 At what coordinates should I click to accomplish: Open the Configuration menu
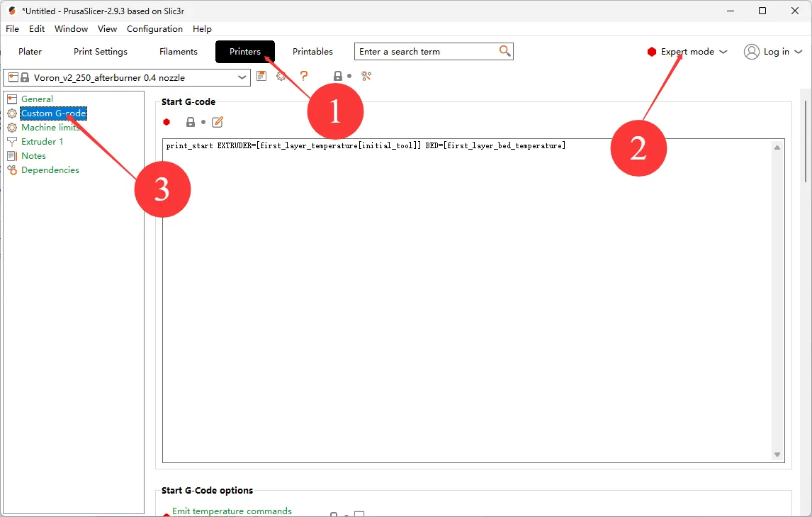(154, 29)
